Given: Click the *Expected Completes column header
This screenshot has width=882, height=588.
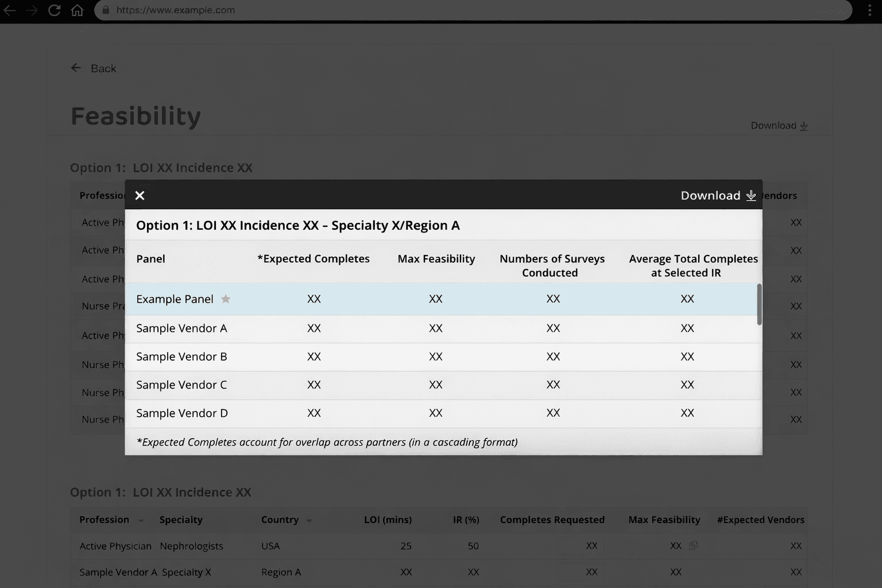Looking at the screenshot, I should click(314, 259).
